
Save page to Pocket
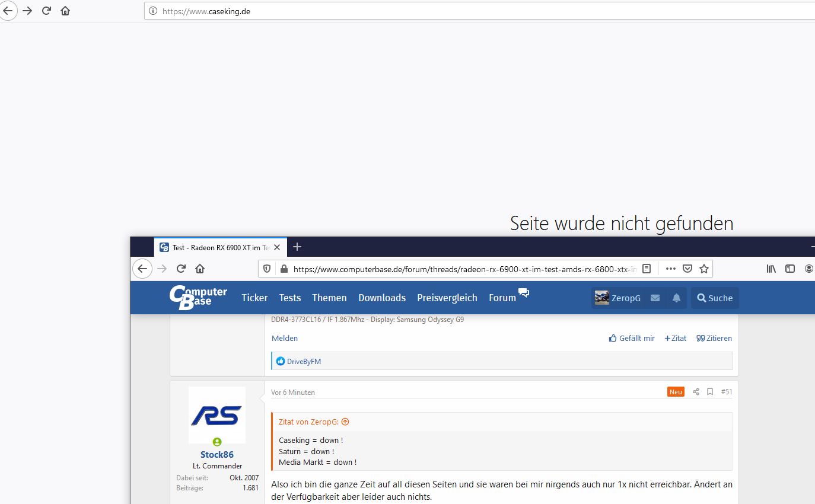point(687,269)
